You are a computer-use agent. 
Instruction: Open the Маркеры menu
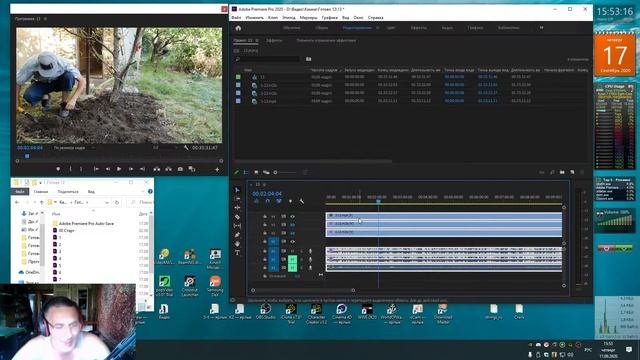(308, 18)
